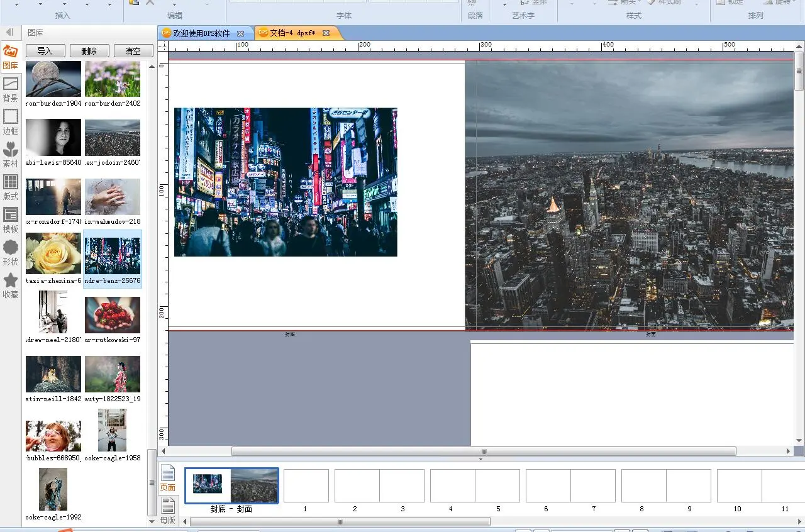Image resolution: width=805 pixels, height=532 pixels.
Task: Open page 8 thumbnail in the page strip
Action: [644, 485]
